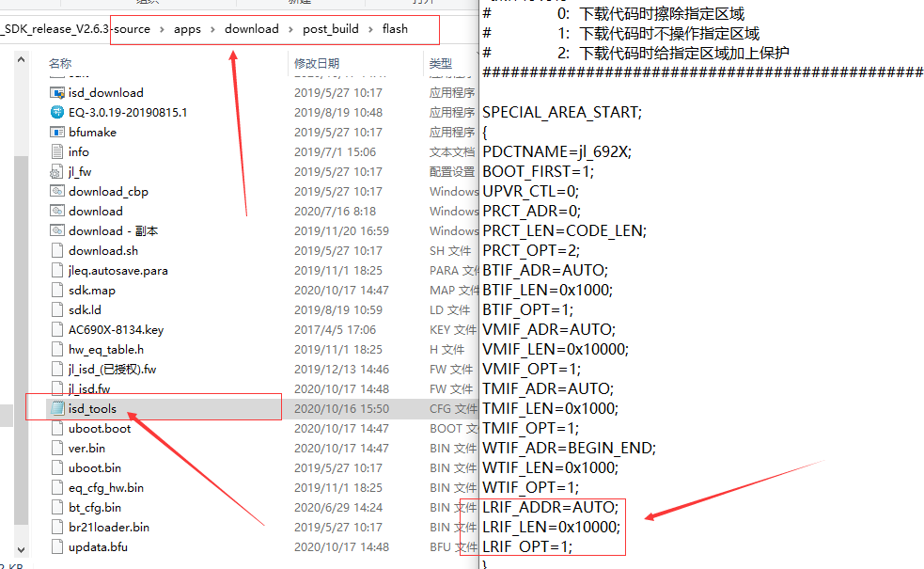Select the jl_fw configuration settings icon

pos(57,171)
